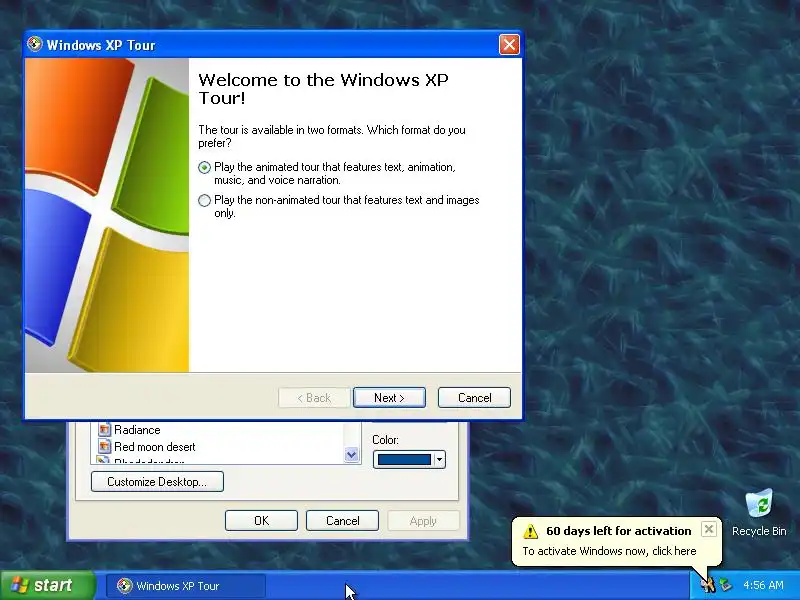
Task: Click the activation balloon warning icon
Action: (x=531, y=531)
